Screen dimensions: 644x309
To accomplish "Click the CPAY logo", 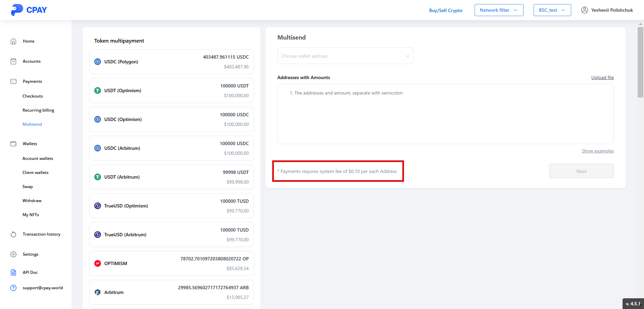I will point(29,10).
